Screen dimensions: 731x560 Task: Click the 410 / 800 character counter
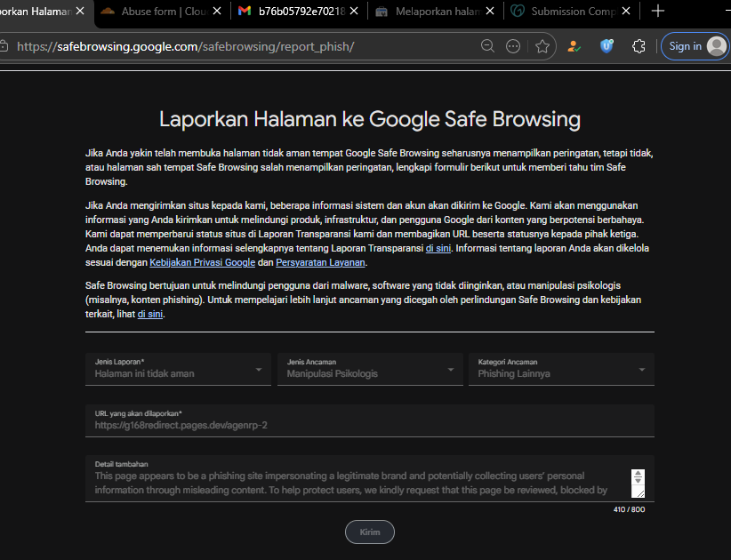(629, 509)
